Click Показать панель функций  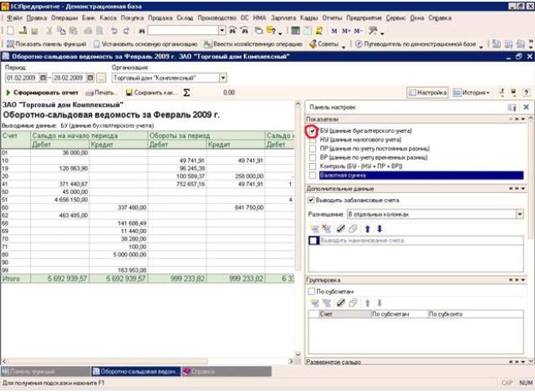[x=46, y=44]
